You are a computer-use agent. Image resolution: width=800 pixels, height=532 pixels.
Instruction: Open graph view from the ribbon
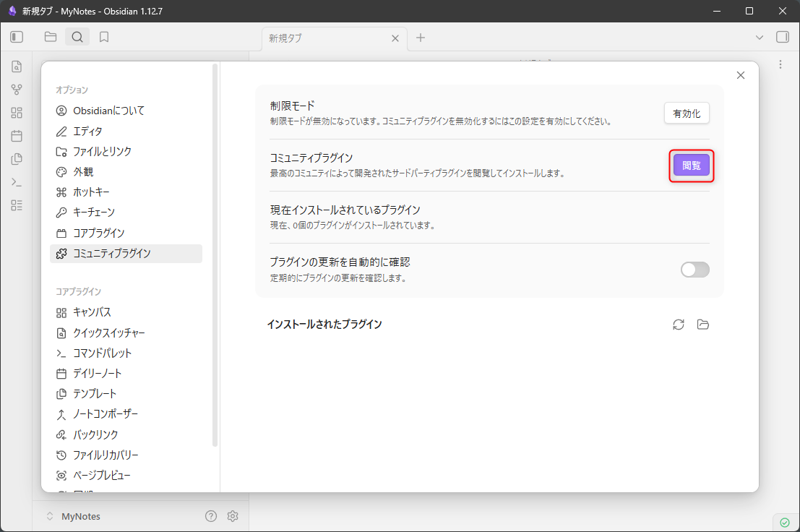point(17,90)
